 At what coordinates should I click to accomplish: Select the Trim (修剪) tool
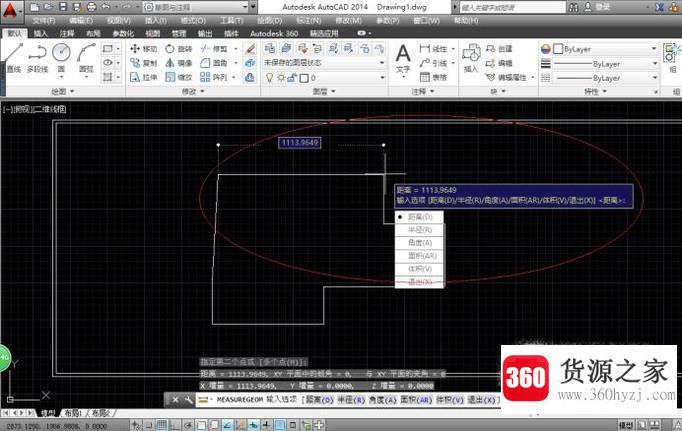click(x=214, y=49)
